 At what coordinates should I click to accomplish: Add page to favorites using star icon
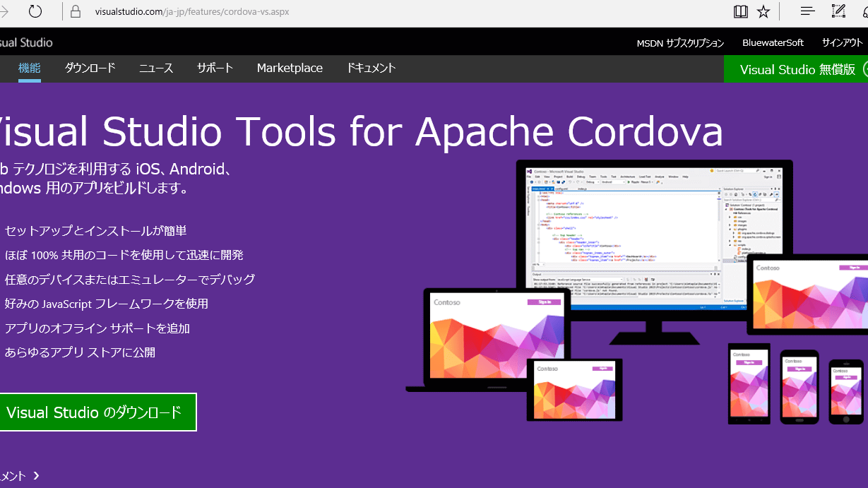click(763, 11)
